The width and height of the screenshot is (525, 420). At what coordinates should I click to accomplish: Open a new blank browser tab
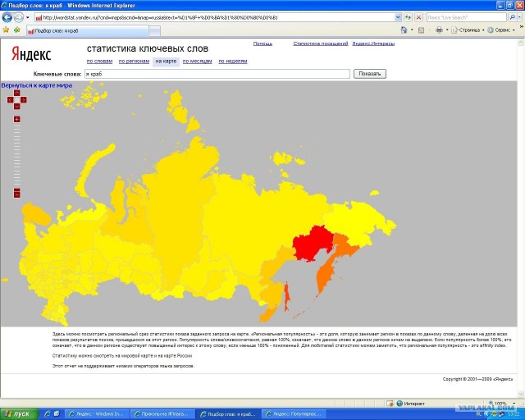tap(154, 31)
